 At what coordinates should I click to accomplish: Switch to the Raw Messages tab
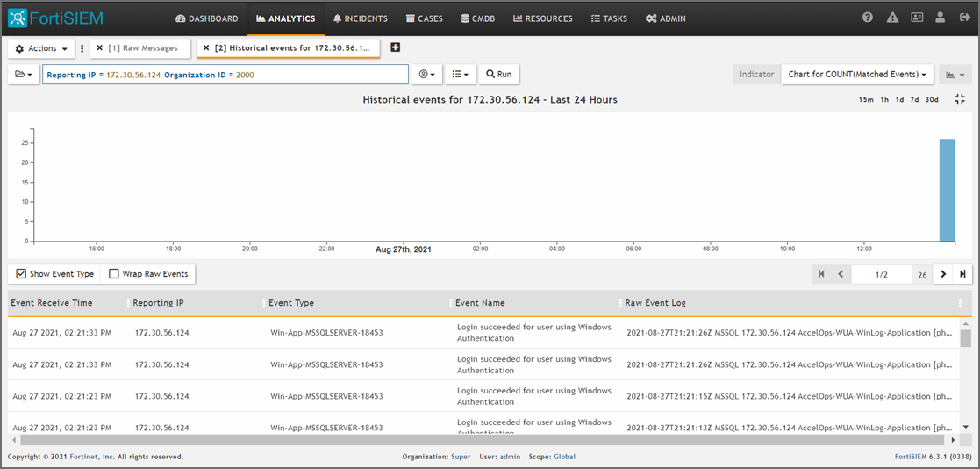click(x=143, y=47)
